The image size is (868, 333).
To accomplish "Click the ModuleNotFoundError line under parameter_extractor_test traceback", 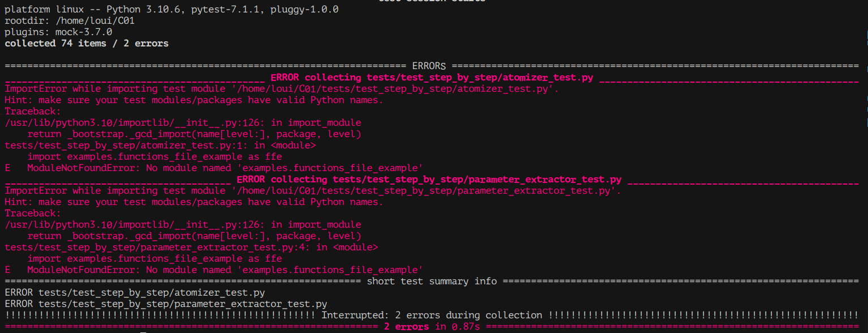I will pyautogui.click(x=214, y=270).
